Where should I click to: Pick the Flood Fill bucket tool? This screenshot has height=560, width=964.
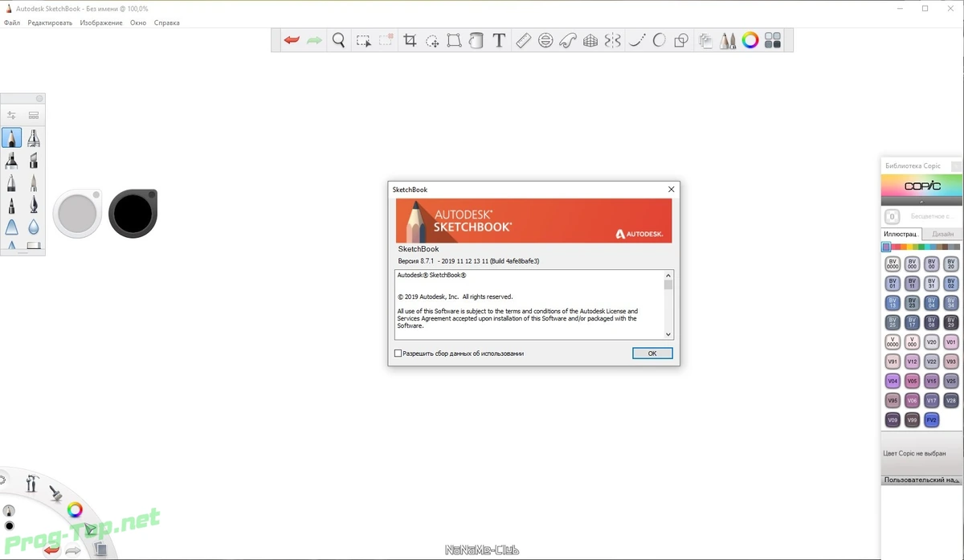(476, 40)
